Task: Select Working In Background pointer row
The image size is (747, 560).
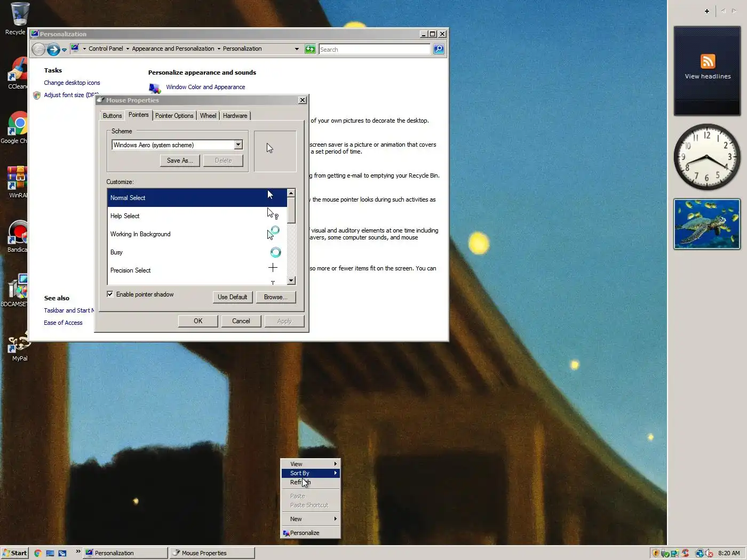Action: pyautogui.click(x=197, y=234)
